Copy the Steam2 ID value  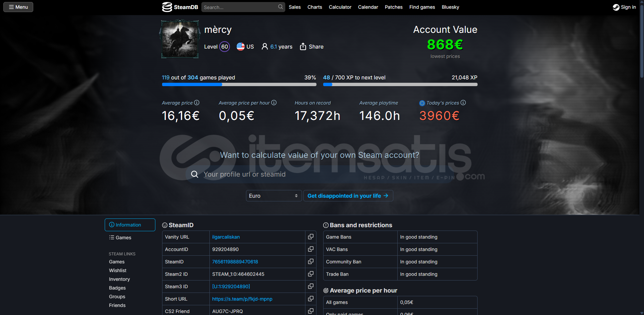(311, 274)
